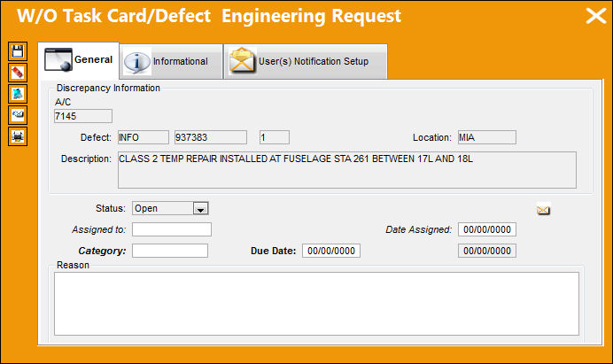Click the Status field showing Open
This screenshot has height=364, width=613.
pyautogui.click(x=170, y=208)
